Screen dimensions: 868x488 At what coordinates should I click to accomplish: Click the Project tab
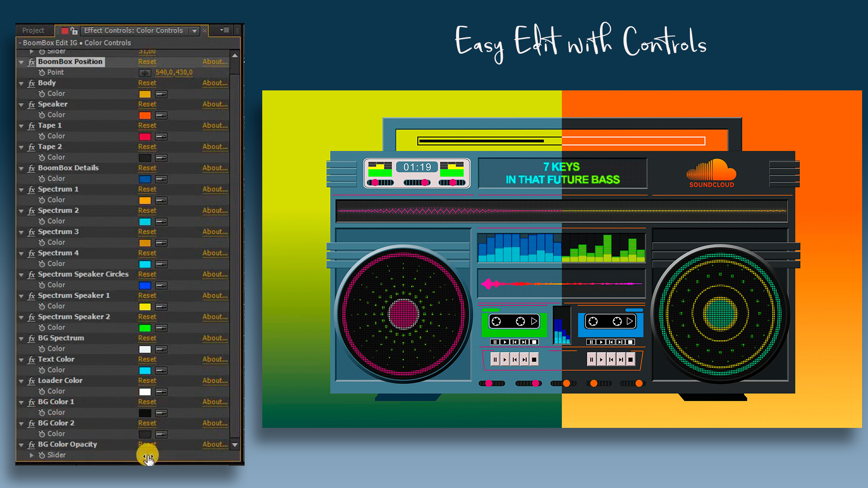pyautogui.click(x=33, y=30)
